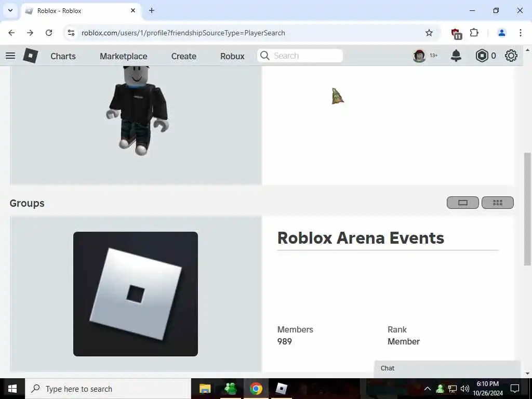Open the Windows Start menu
532x399 pixels.
[12, 389]
